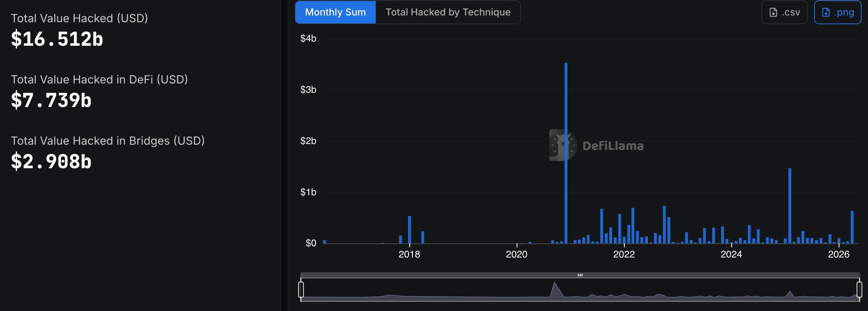
Task: Click the $1b y-axis label
Action: (x=308, y=192)
